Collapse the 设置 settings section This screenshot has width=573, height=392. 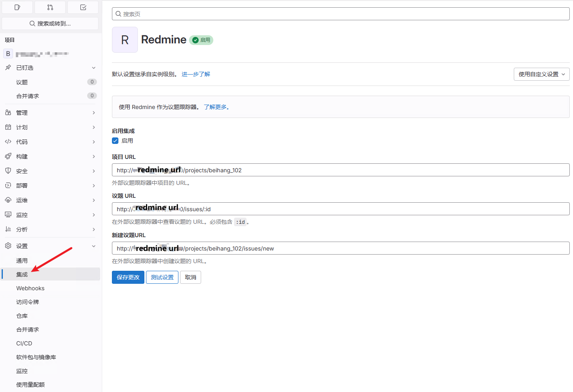pos(94,246)
